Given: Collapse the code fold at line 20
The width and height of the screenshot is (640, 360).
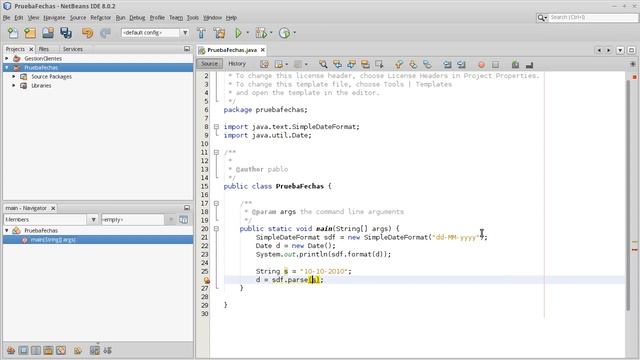Looking at the screenshot, I should tap(216, 229).
